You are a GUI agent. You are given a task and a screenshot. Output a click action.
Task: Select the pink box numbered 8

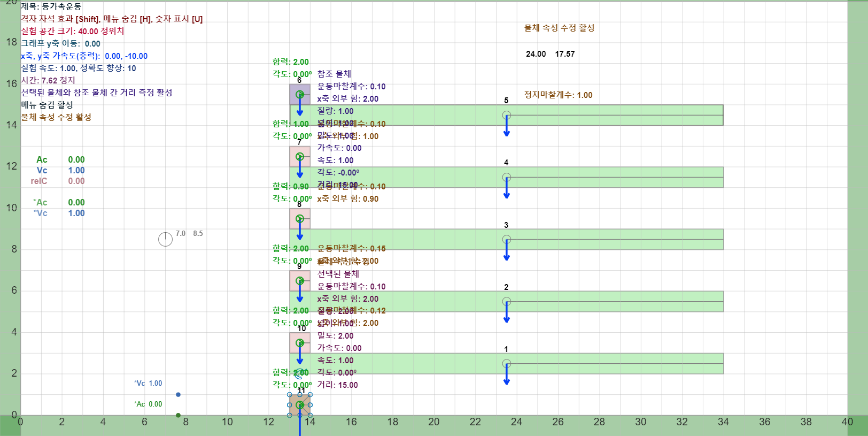point(300,218)
